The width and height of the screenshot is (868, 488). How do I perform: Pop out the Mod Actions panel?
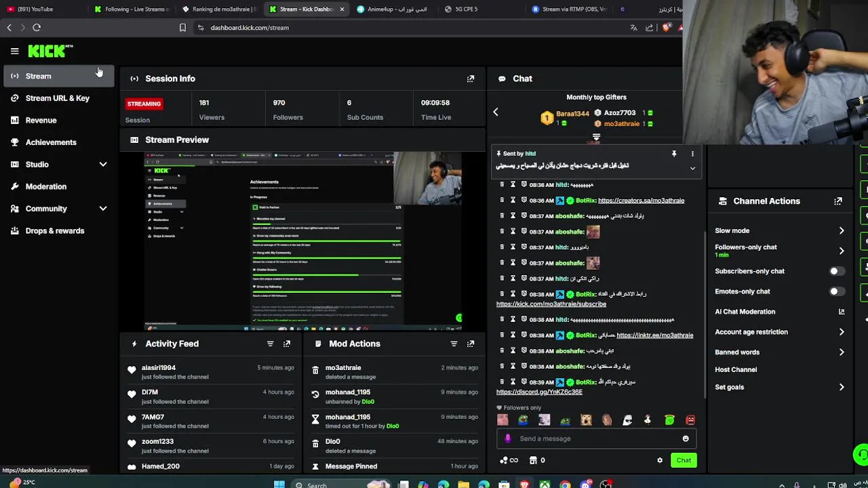(471, 344)
